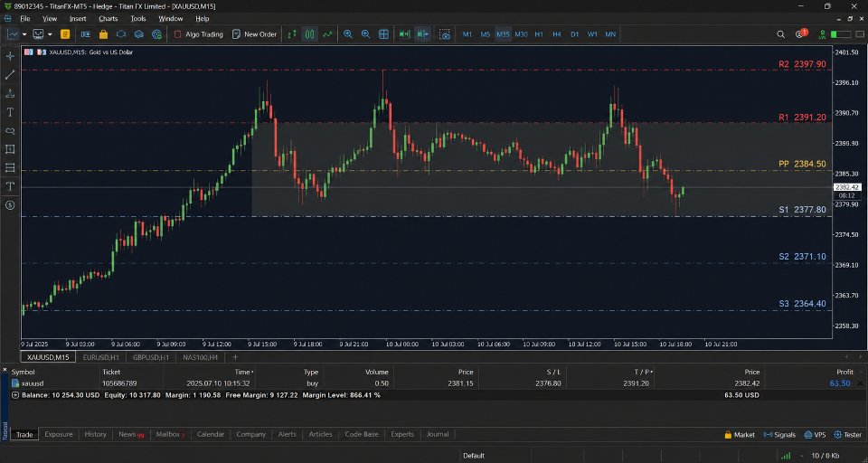
Task: Click the current price label 2382.42 on scale
Action: [x=847, y=187]
